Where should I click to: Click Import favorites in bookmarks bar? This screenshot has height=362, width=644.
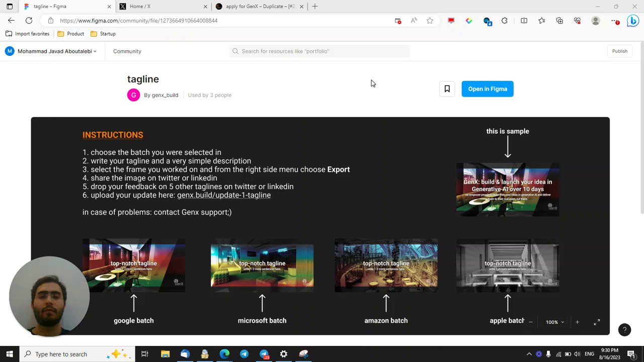point(27,34)
